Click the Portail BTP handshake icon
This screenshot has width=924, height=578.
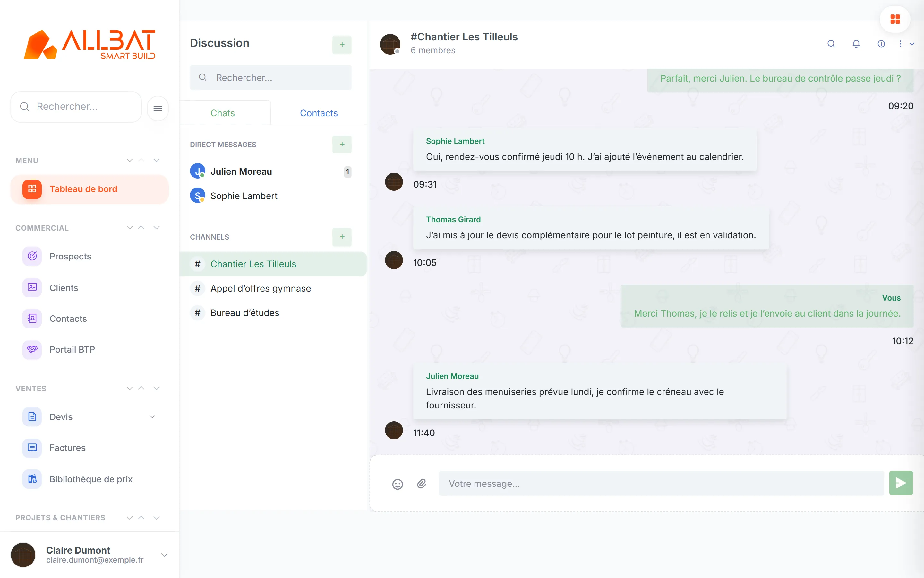point(32,349)
